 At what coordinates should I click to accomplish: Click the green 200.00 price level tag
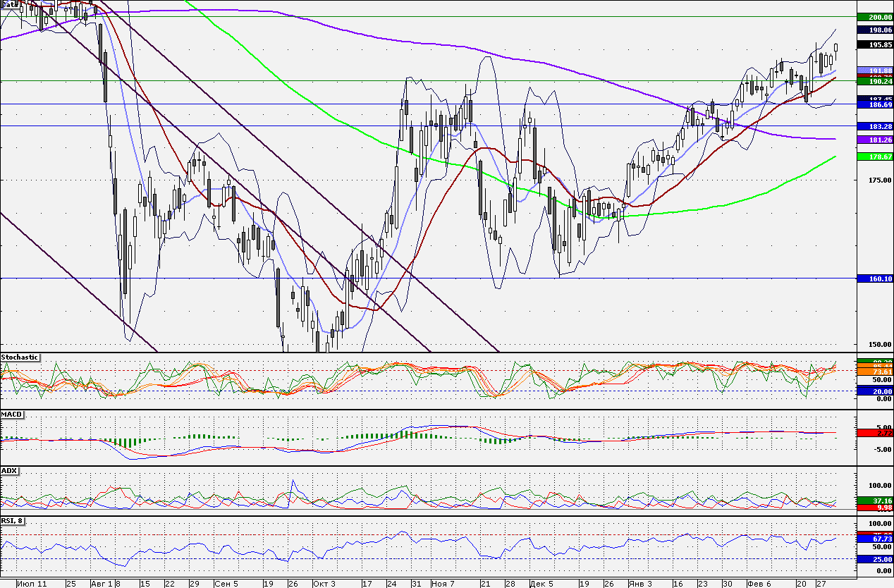click(x=875, y=17)
